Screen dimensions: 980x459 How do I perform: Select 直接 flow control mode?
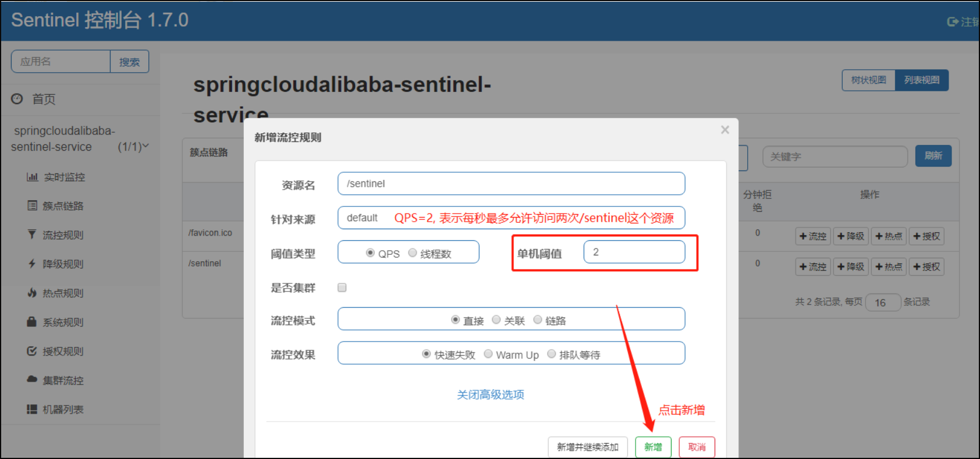click(455, 319)
